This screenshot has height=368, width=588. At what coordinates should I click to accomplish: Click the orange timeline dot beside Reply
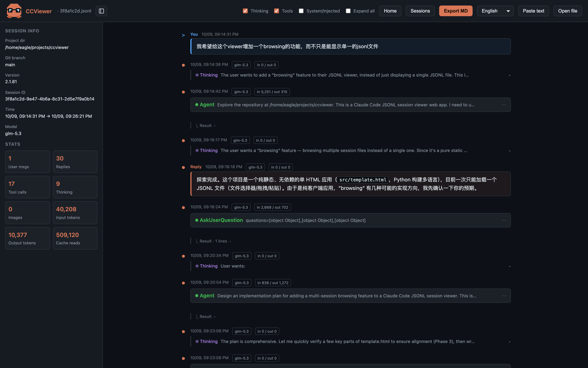[x=183, y=167]
